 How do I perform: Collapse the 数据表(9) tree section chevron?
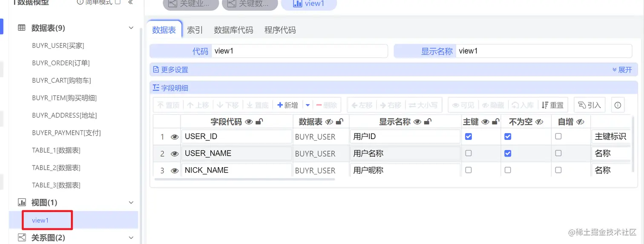tap(131, 28)
